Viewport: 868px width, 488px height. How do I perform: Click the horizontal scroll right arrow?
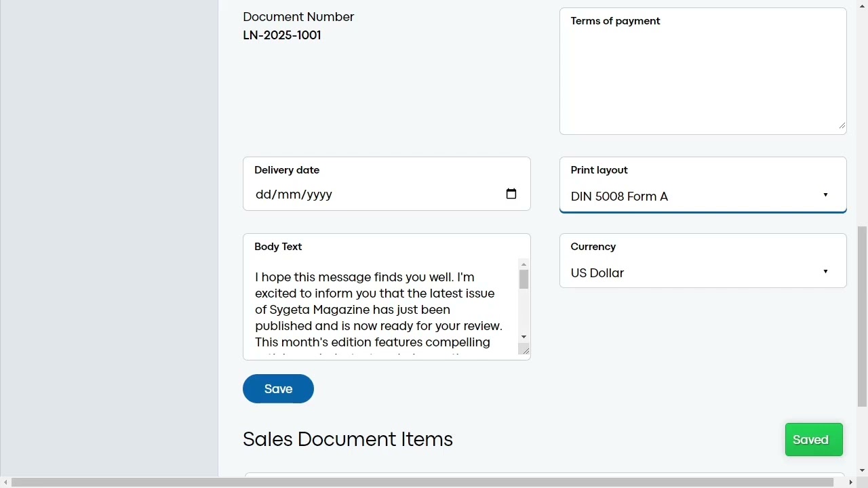point(851,482)
